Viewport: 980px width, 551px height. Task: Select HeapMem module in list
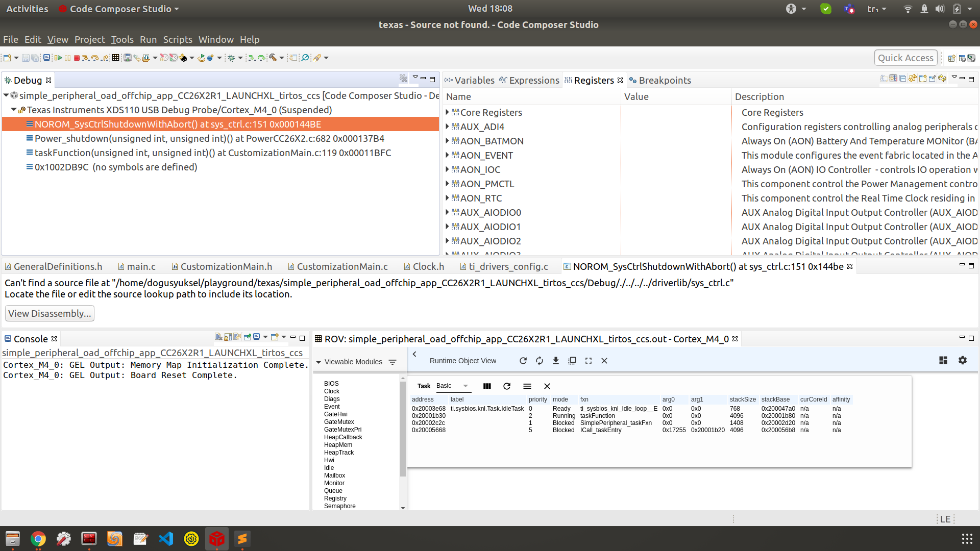(338, 445)
